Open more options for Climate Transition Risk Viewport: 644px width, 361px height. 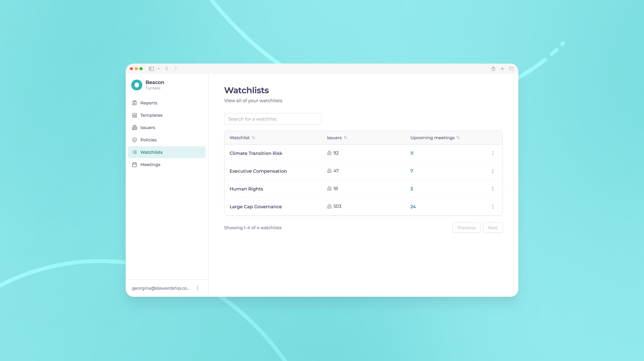click(493, 153)
